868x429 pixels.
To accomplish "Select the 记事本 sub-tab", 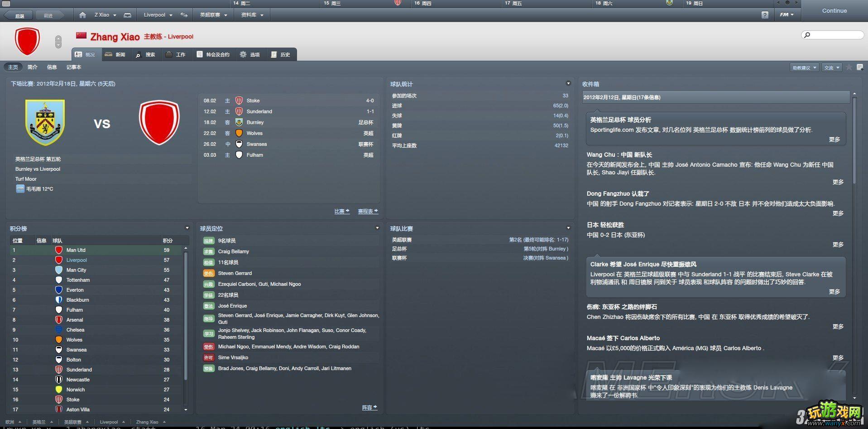I will pyautogui.click(x=74, y=67).
